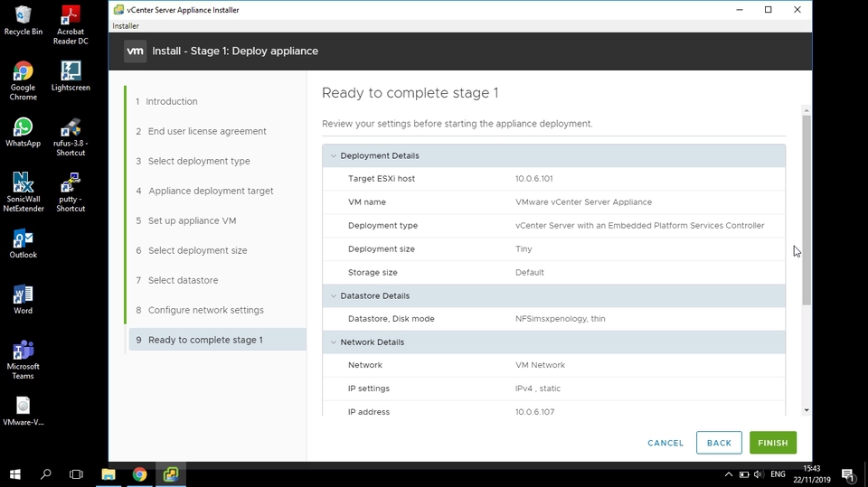Open taskbar search magnifier
This screenshot has height=487, width=868.
coord(46,474)
